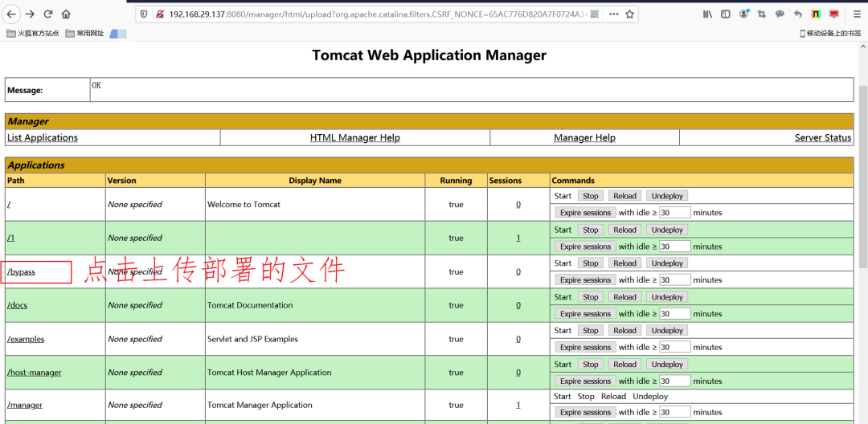868x424 pixels.
Task: Click the undo arrow toolbar icon
Action: (x=798, y=14)
